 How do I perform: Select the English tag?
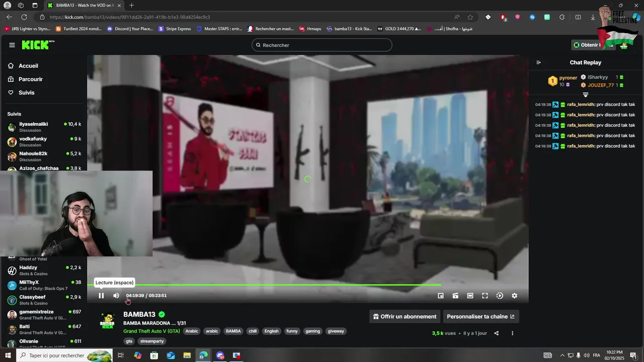[271, 331]
